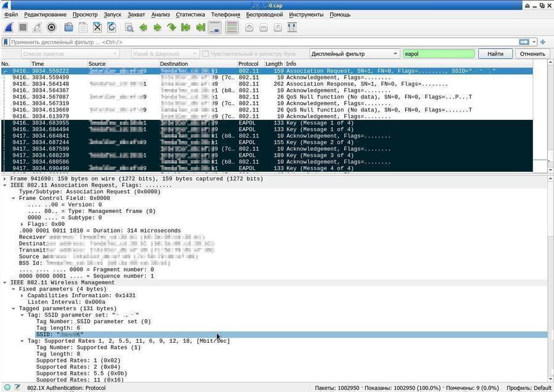Collapse IEEE 802.11 Wireless Management section
The width and height of the screenshot is (554, 392).
coord(4,282)
